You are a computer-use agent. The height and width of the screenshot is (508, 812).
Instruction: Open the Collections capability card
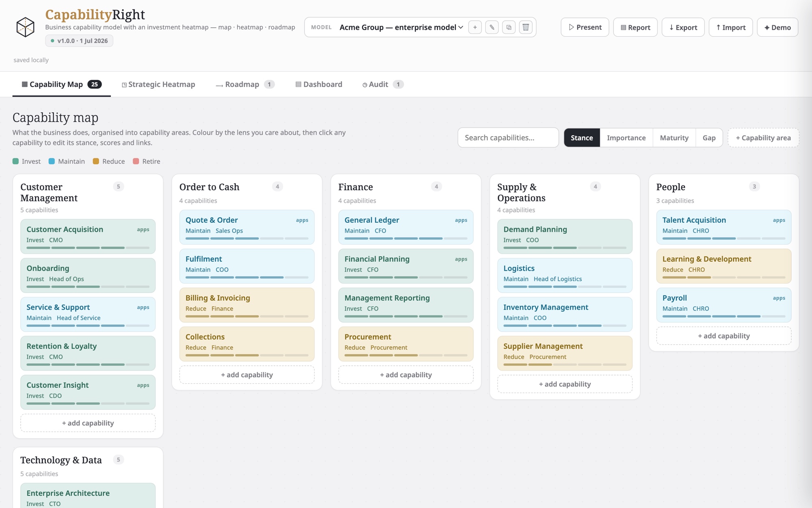pos(247,344)
